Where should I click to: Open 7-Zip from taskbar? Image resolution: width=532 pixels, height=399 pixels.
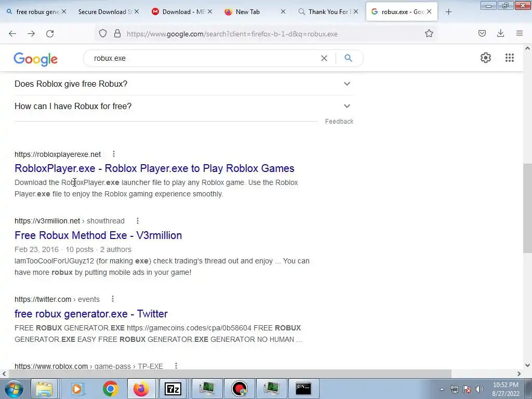pos(173,389)
